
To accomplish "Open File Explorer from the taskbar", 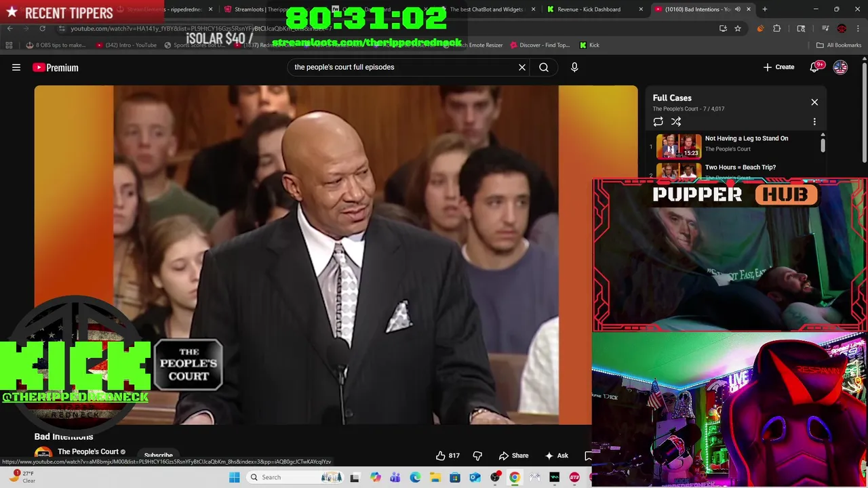I will (x=435, y=477).
